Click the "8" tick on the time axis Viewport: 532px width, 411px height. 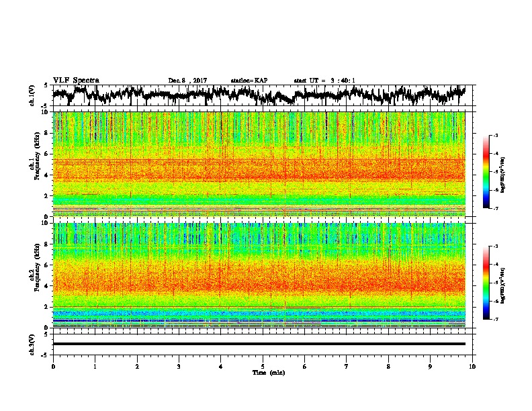(x=388, y=367)
